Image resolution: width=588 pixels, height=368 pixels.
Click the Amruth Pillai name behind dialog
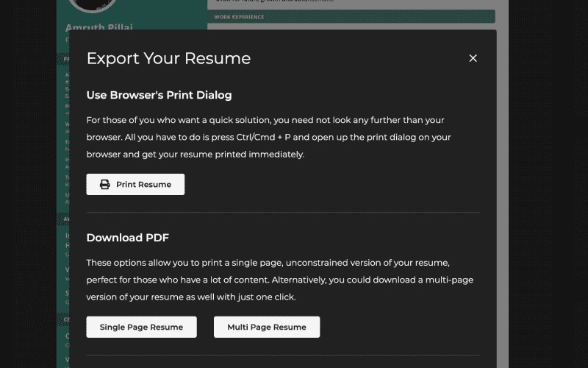coord(100,27)
